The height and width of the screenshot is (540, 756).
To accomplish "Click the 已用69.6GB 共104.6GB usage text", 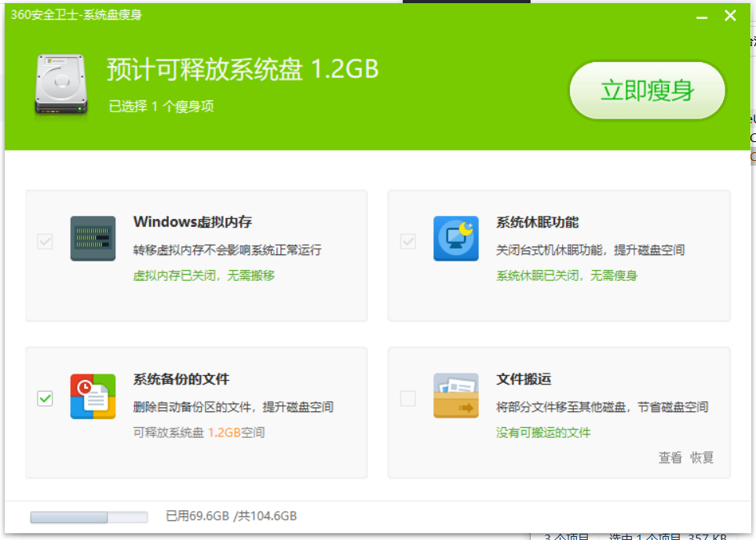I will (x=232, y=516).
